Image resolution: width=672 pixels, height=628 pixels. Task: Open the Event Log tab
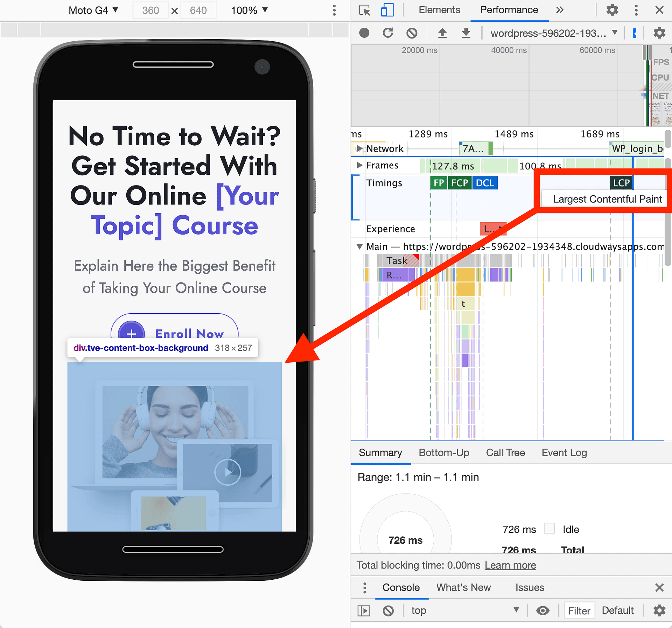click(x=564, y=452)
